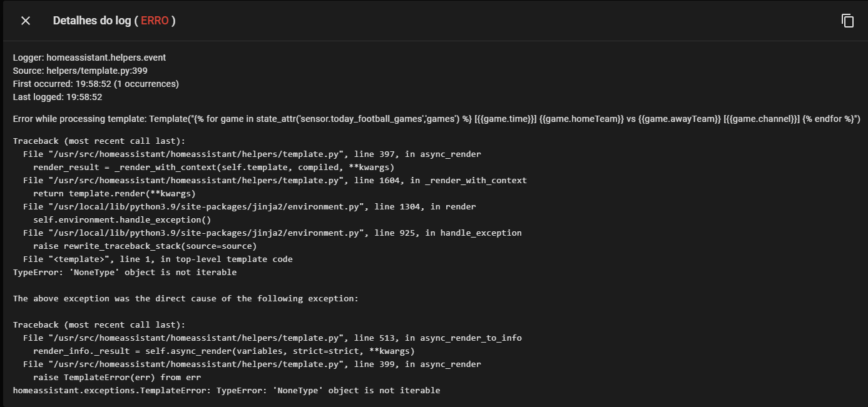Click the 'Error while processing template' message
This screenshot has width=868, height=407.
point(437,119)
